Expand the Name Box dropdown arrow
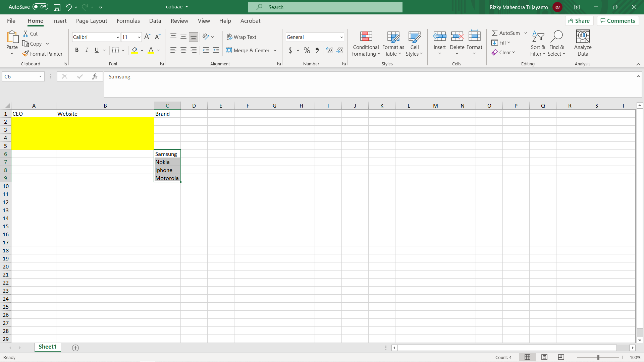The image size is (644, 362). tap(40, 76)
